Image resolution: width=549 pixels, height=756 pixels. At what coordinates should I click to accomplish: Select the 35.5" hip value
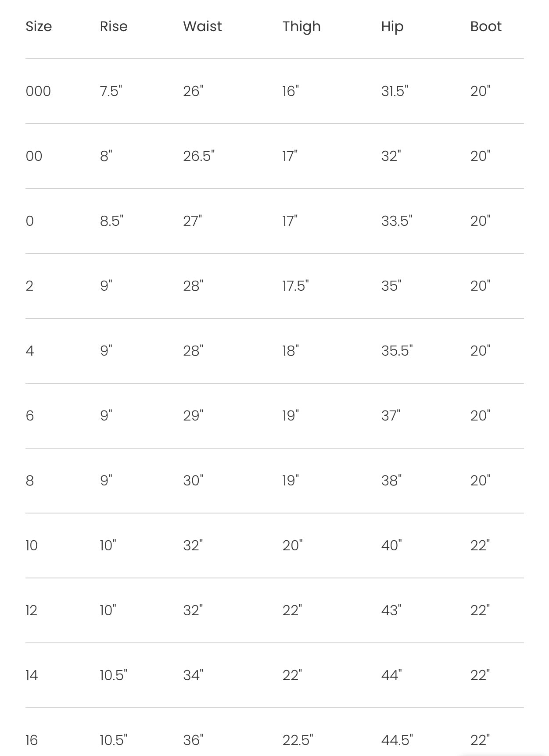pos(397,350)
